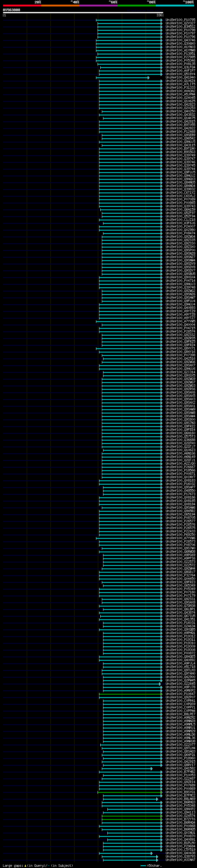Select hit UniRef100_P05346
The height and width of the screenshot is (868, 197).
coord(180,60)
